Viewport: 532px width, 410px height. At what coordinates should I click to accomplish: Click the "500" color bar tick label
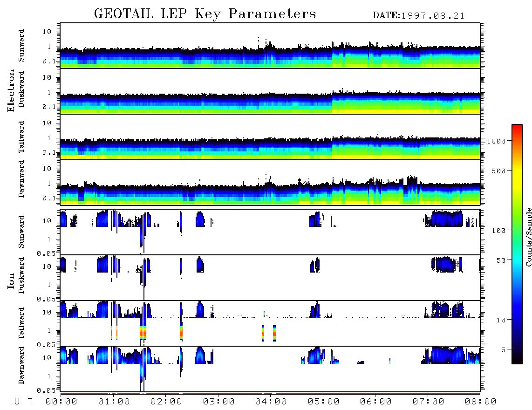pyautogui.click(x=498, y=171)
